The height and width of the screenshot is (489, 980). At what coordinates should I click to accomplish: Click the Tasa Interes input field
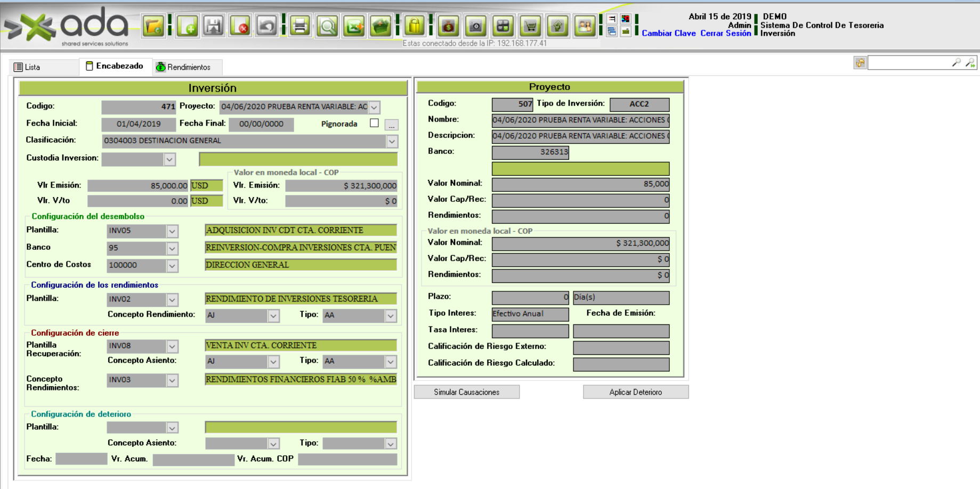coord(530,331)
